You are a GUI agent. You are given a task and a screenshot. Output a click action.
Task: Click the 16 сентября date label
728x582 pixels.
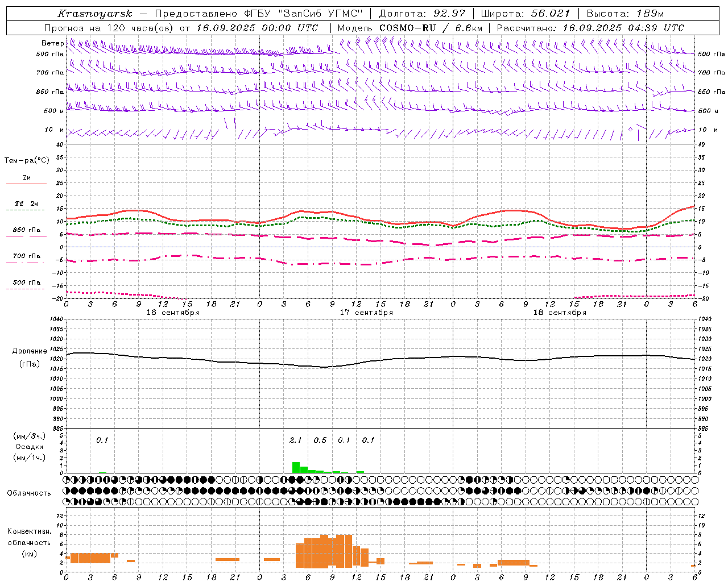pos(173,313)
